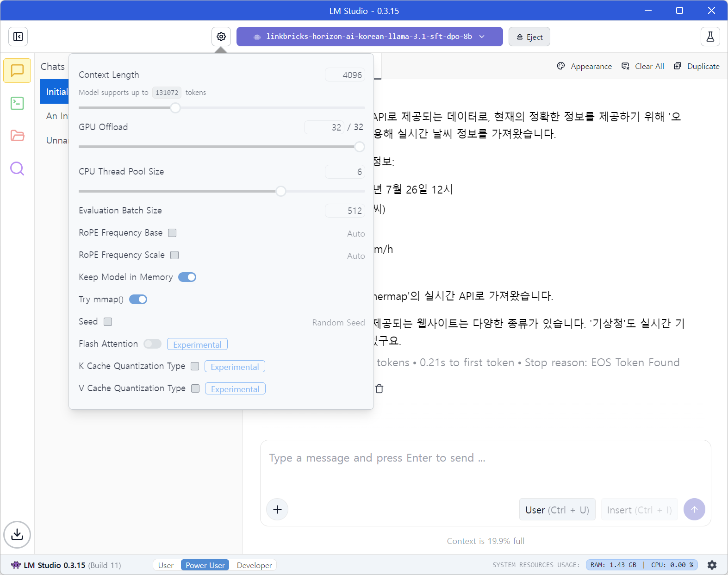
Task: Enable the Seed checkbox
Action: 108,322
